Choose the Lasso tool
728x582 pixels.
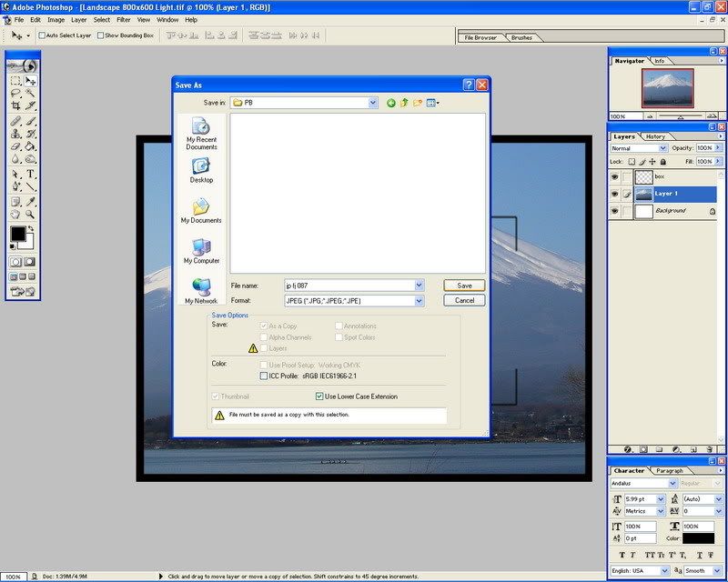(x=15, y=93)
